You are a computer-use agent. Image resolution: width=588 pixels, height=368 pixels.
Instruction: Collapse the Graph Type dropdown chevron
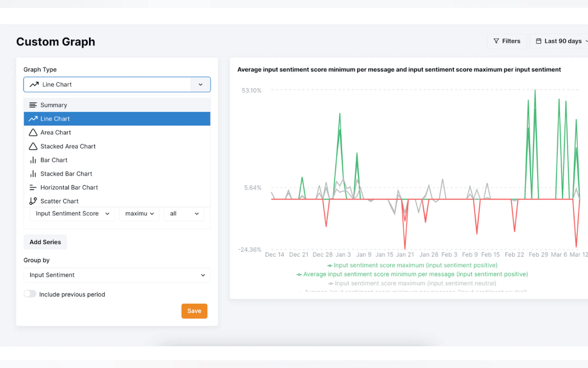point(200,84)
